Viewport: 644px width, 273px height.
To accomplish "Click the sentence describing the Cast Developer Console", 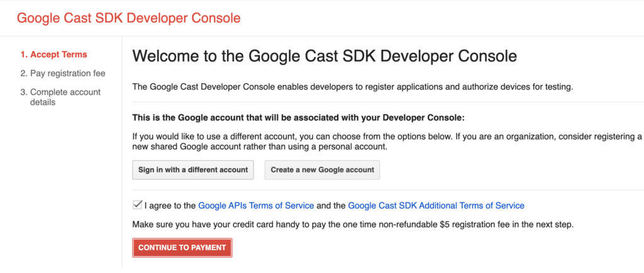I will tap(352, 87).
